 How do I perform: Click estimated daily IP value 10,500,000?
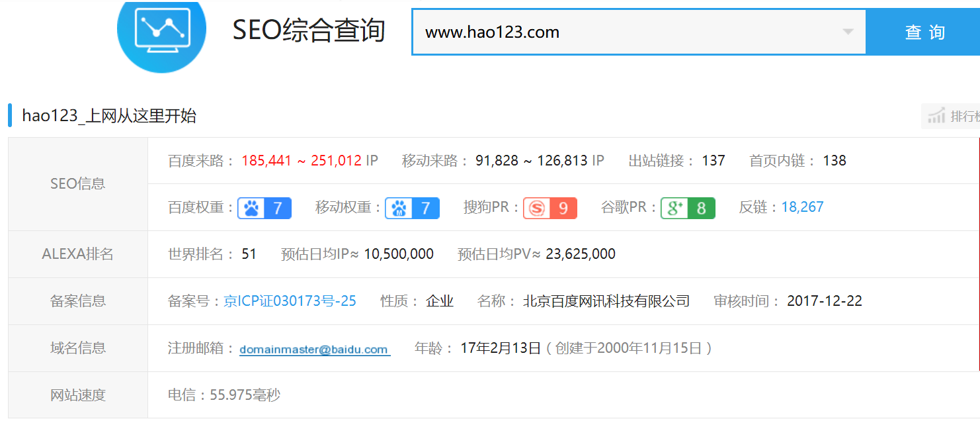pos(399,254)
